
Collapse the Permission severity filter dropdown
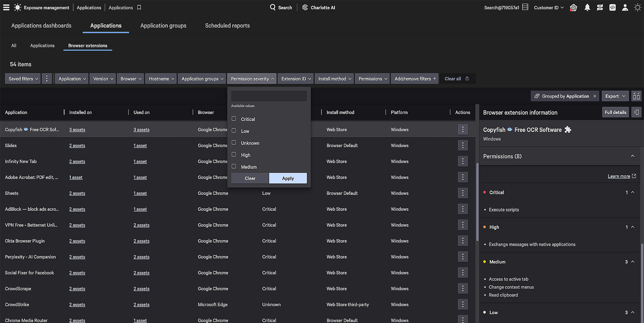click(x=252, y=79)
